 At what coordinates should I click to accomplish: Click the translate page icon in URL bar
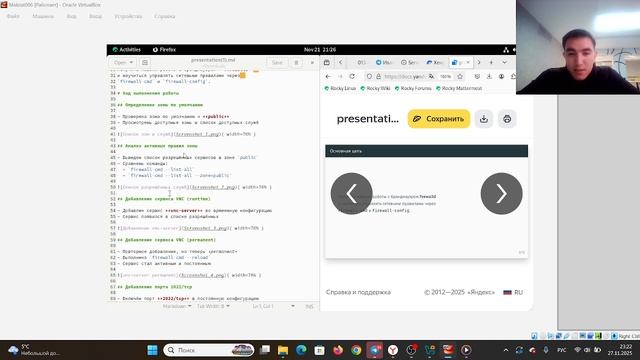[431, 76]
